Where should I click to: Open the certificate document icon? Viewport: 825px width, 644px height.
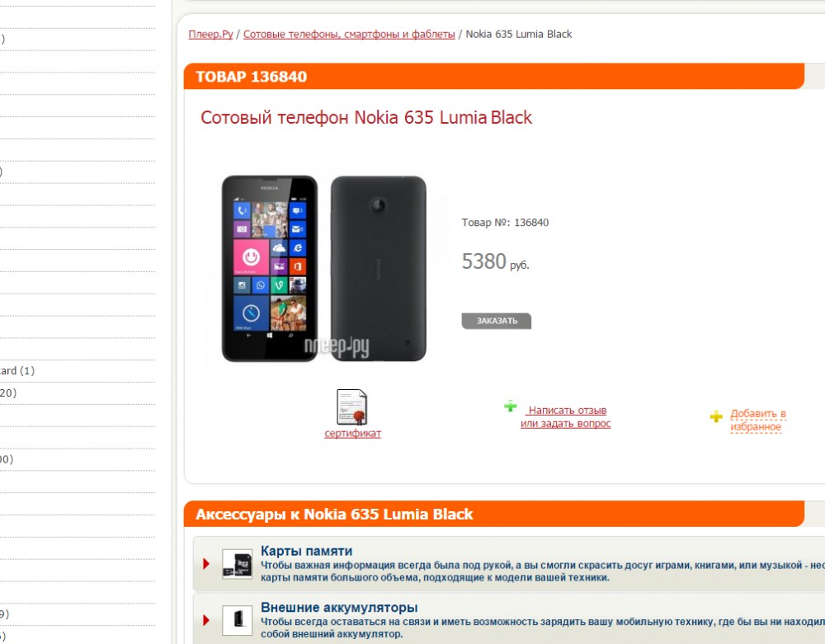tap(352, 407)
